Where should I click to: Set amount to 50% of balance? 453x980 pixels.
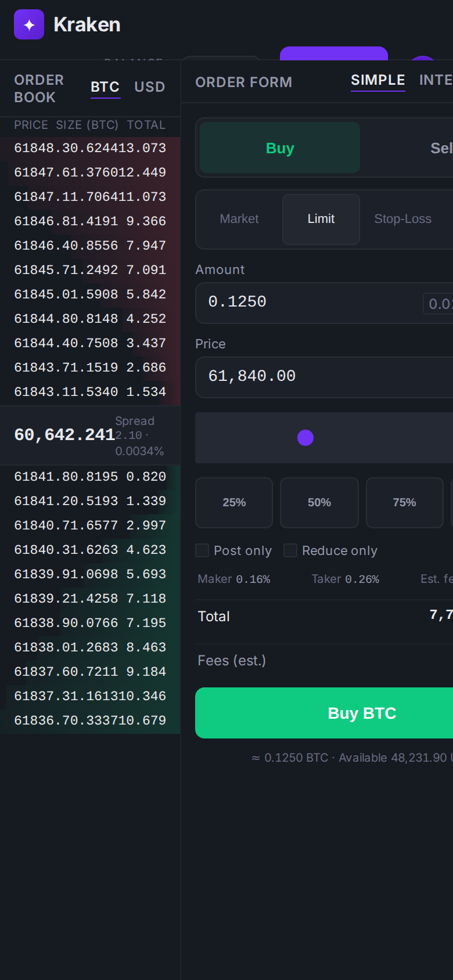pos(319,503)
